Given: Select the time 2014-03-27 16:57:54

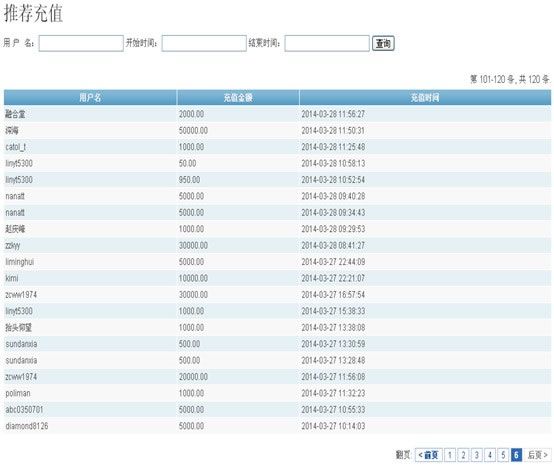Looking at the screenshot, I should pyautogui.click(x=333, y=295).
